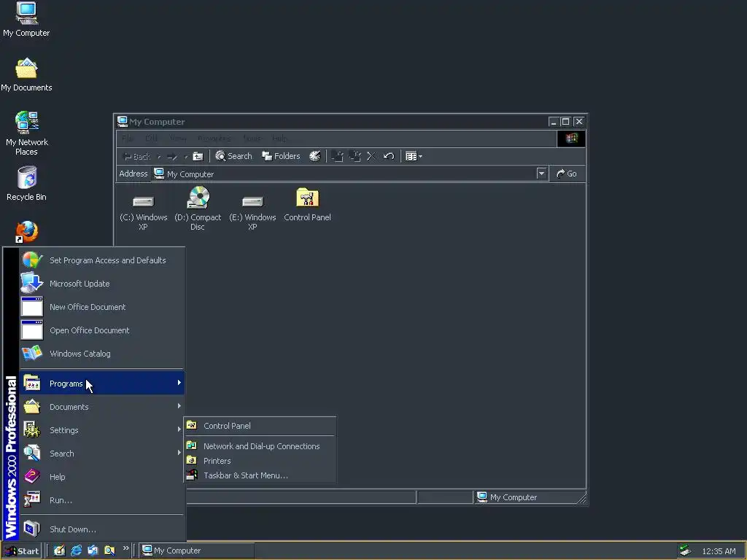Viewport: 747px width, 560px height.
Task: Select My Documents desktop icon
Action: (26, 75)
